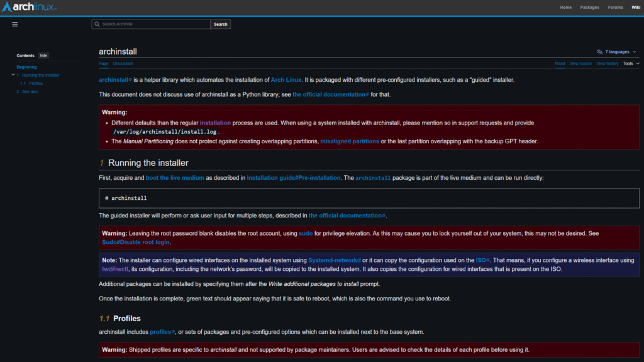644x362 pixels.
Task: Jump to See also in contents
Action: [30, 92]
